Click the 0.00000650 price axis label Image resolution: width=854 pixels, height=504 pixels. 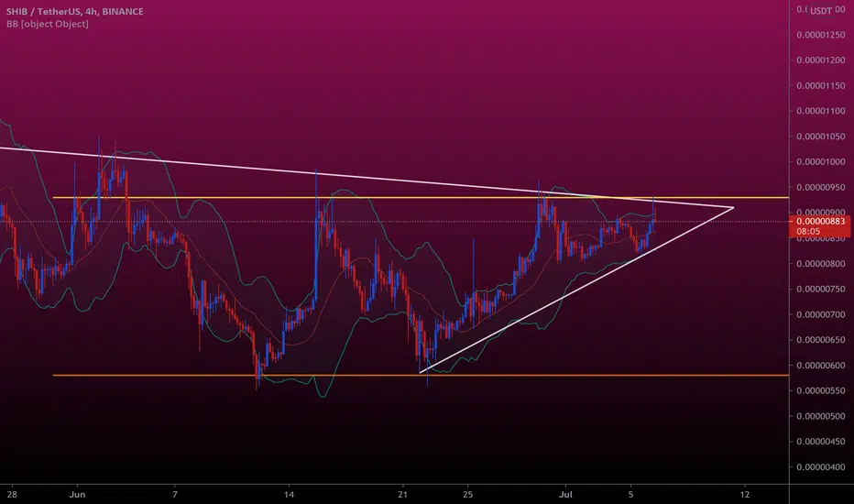(821, 340)
